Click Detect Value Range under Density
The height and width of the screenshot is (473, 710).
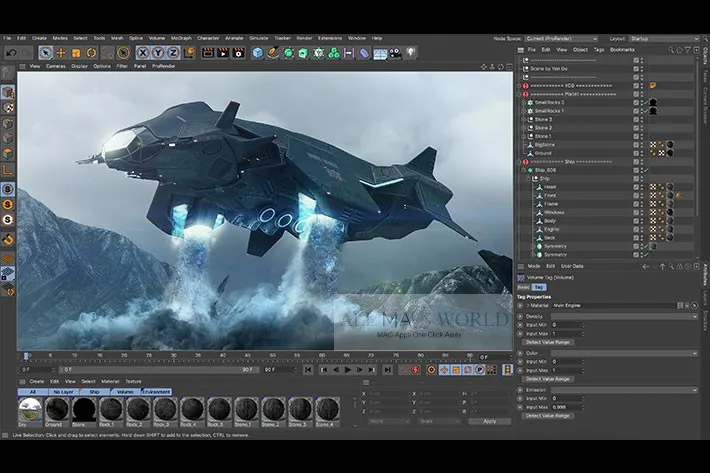pos(548,343)
